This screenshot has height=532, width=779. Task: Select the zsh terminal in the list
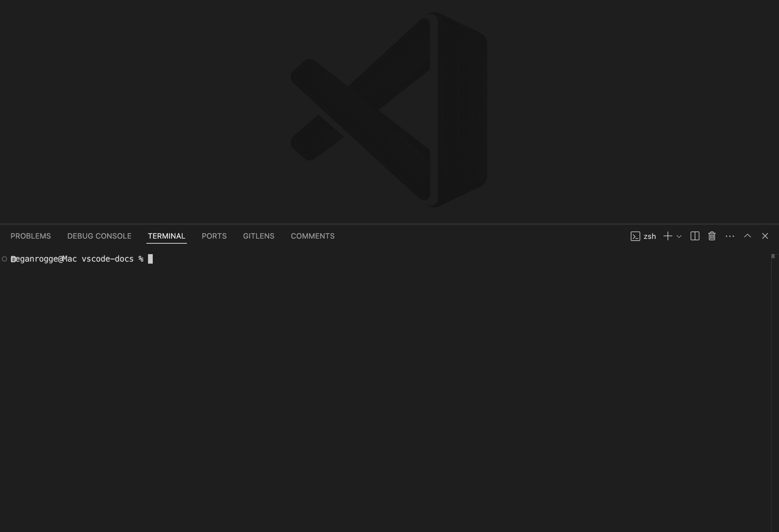[649, 236]
